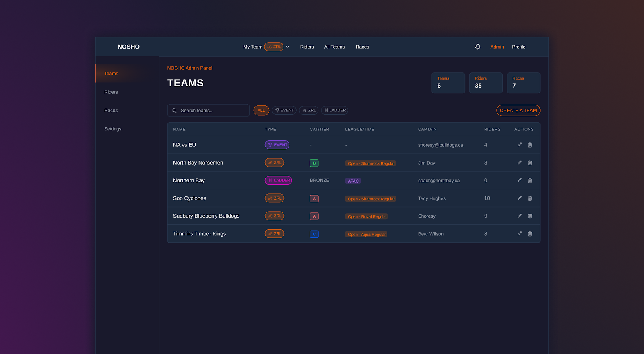Click pencil icon for Northern Bay
Viewport: 644px width, 354px height.
519,180
